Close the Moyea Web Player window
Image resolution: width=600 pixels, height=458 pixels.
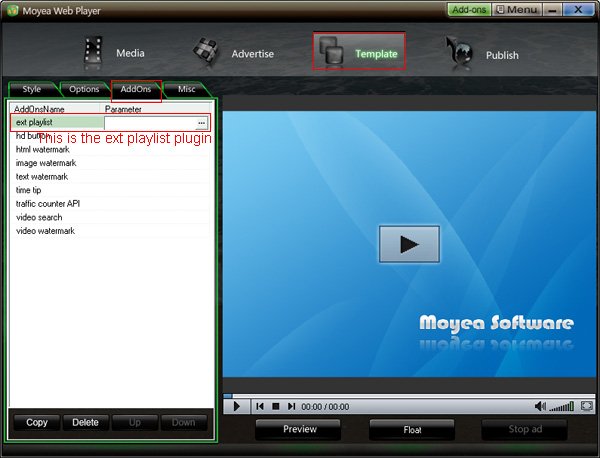pyautogui.click(x=579, y=10)
